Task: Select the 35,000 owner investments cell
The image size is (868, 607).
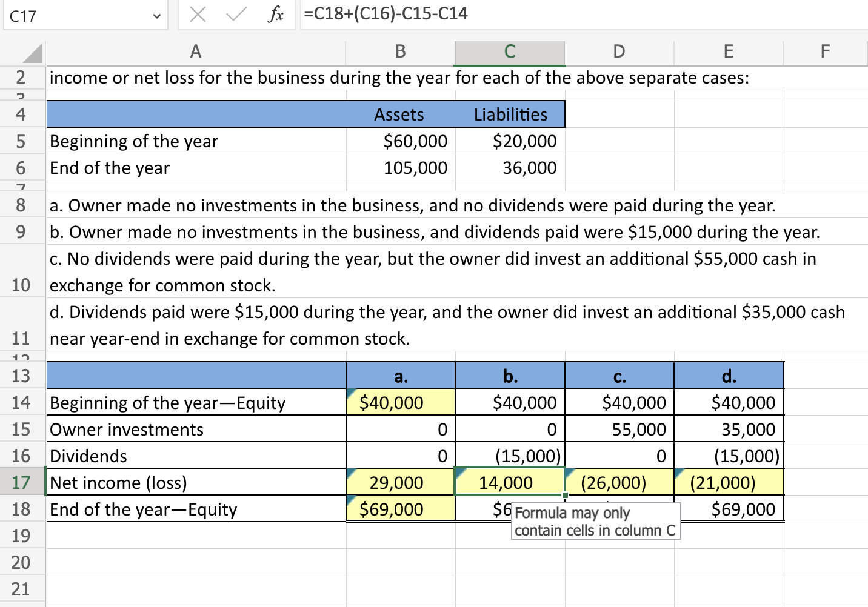Action: click(x=729, y=429)
